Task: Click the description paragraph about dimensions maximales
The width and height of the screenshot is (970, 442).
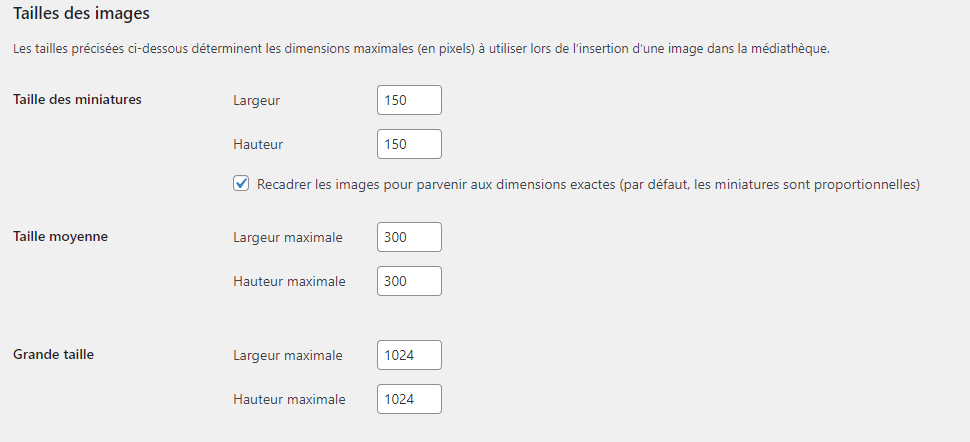Action: [421, 48]
